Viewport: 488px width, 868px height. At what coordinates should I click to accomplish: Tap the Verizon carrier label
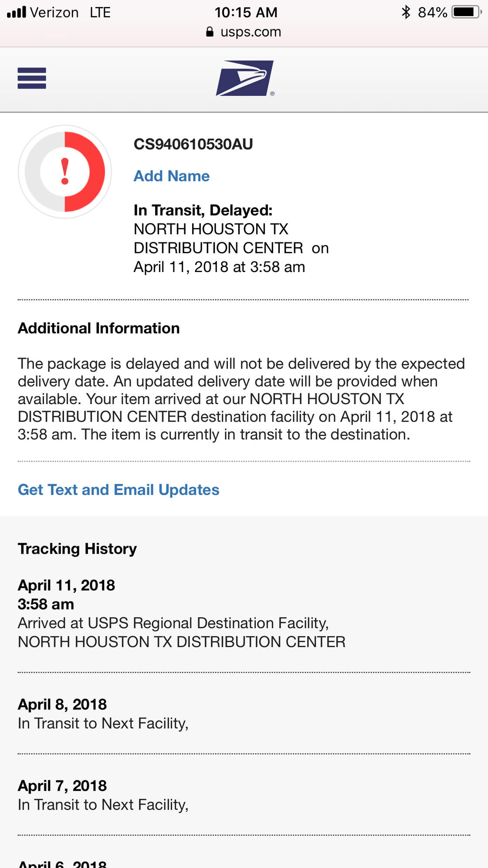click(x=54, y=12)
